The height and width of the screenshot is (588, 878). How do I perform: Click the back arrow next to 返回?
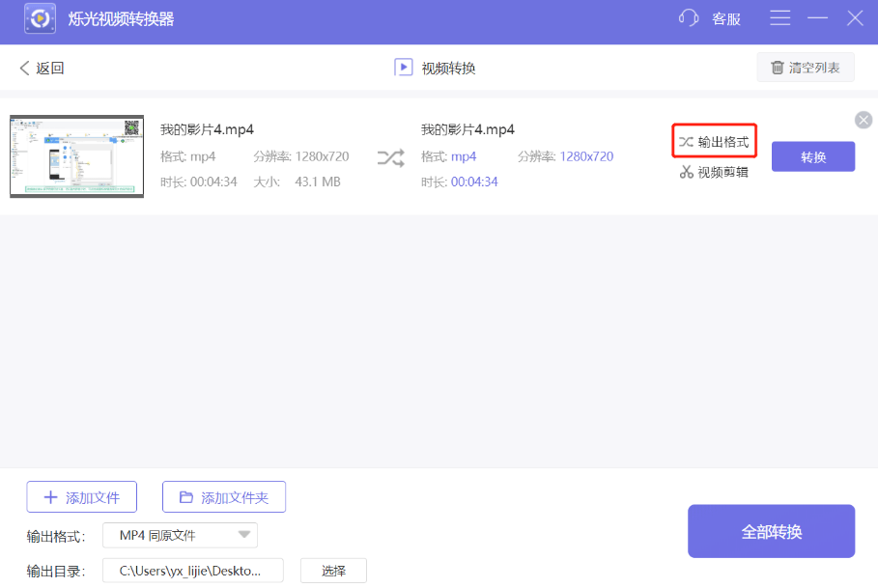[24, 67]
